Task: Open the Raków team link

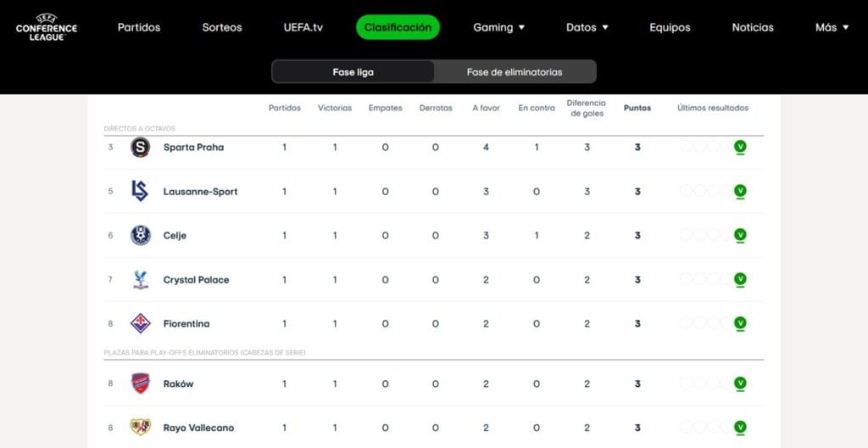Action: 178,384
